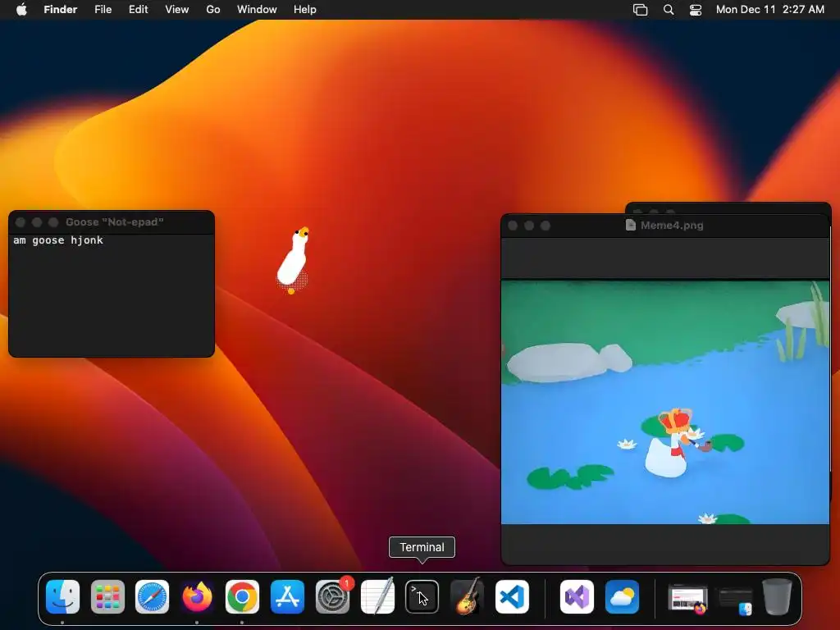Open the Apple menu
Viewport: 840px width, 630px height.
(21, 9)
